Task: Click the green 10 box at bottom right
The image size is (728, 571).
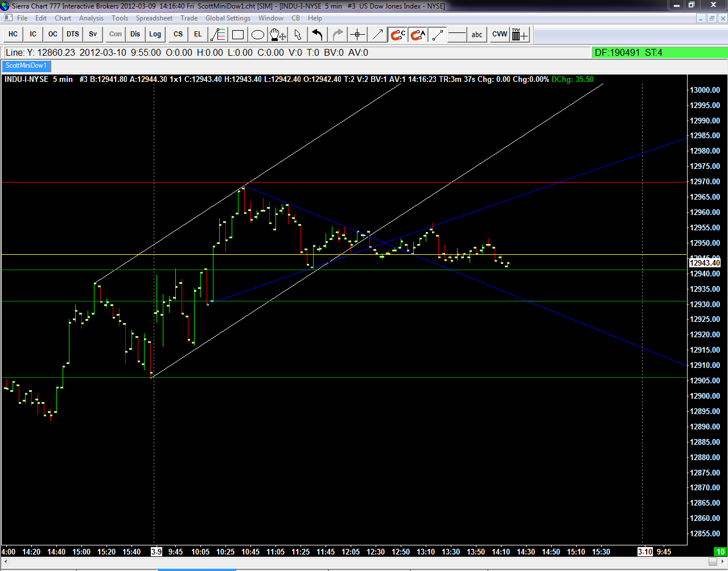Action: [x=720, y=552]
